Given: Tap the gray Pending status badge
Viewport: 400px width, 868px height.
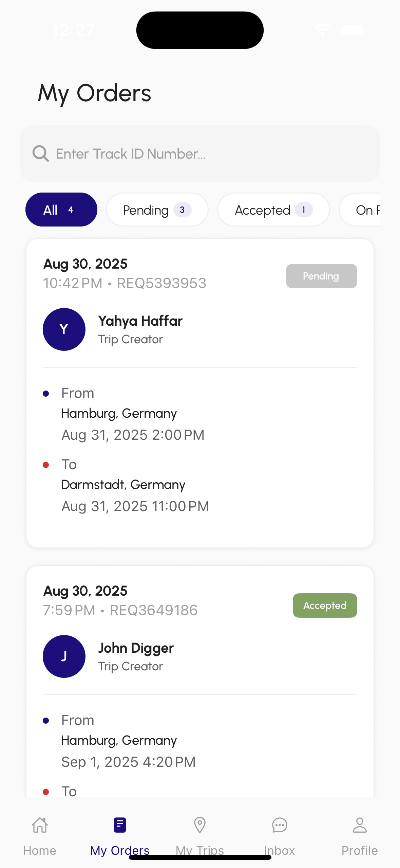Looking at the screenshot, I should point(321,276).
